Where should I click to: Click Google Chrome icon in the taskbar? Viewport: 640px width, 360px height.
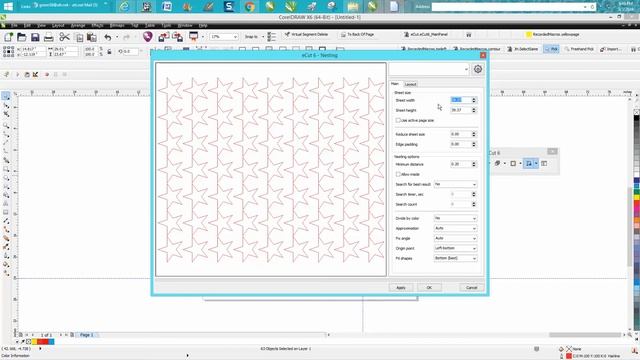point(250,7)
